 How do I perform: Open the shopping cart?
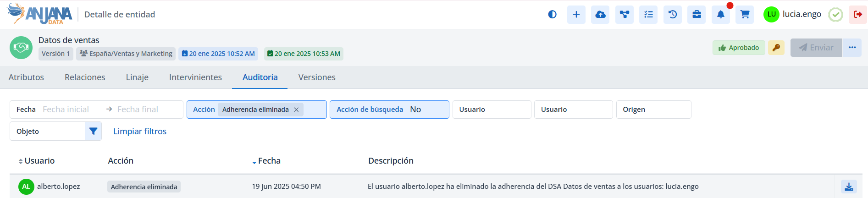(745, 15)
